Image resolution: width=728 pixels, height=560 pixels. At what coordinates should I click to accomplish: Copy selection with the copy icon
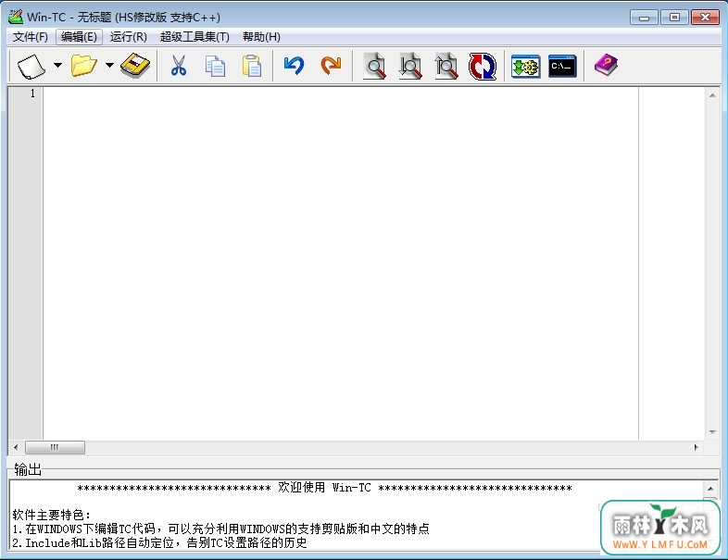pyautogui.click(x=215, y=66)
